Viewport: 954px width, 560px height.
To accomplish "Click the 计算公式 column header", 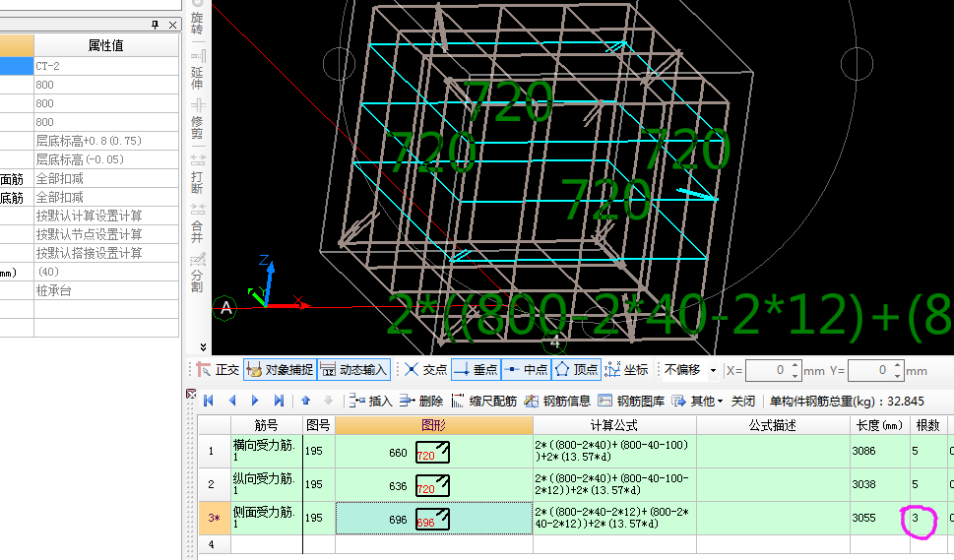I will pos(614,425).
